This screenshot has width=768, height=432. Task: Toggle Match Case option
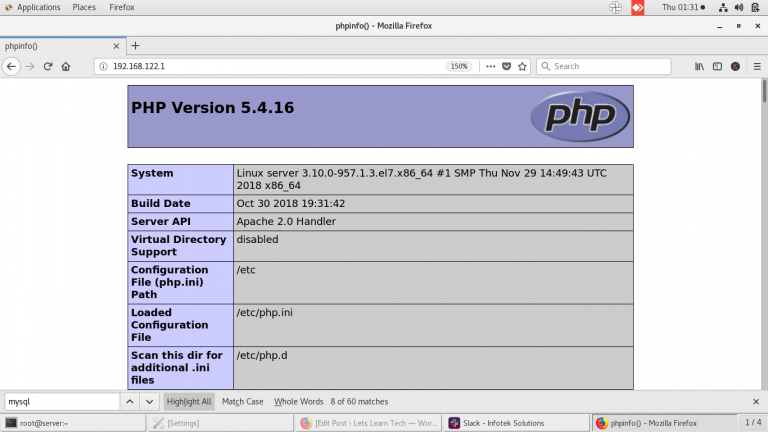242,402
